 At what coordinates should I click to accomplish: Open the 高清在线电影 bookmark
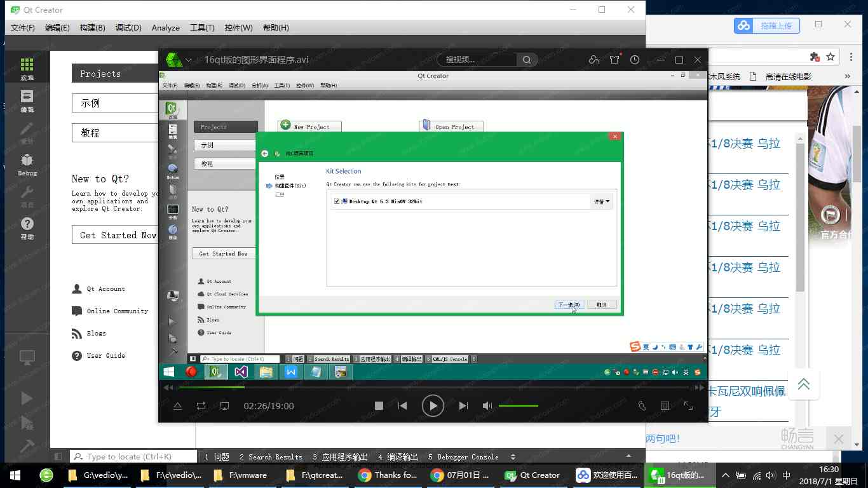[782, 76]
